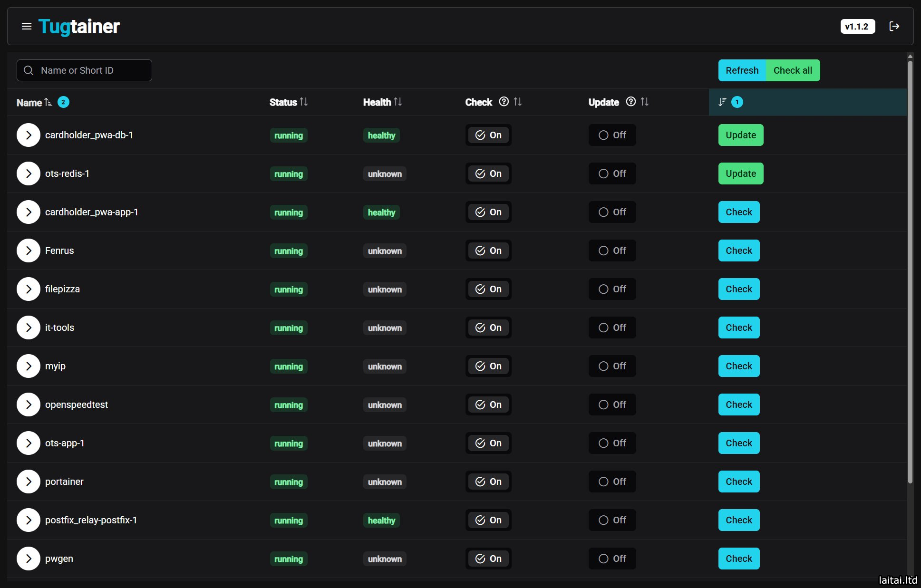Sort by Status column arrows
The height and width of the screenshot is (588, 921).
(x=304, y=102)
